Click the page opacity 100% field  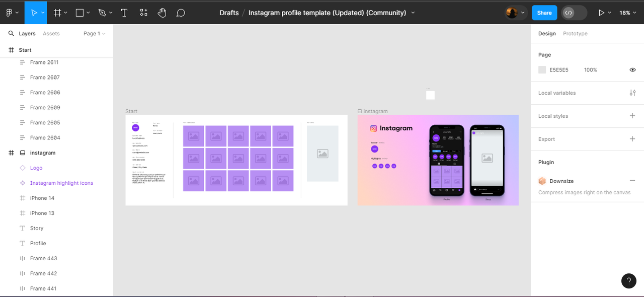[591, 70]
